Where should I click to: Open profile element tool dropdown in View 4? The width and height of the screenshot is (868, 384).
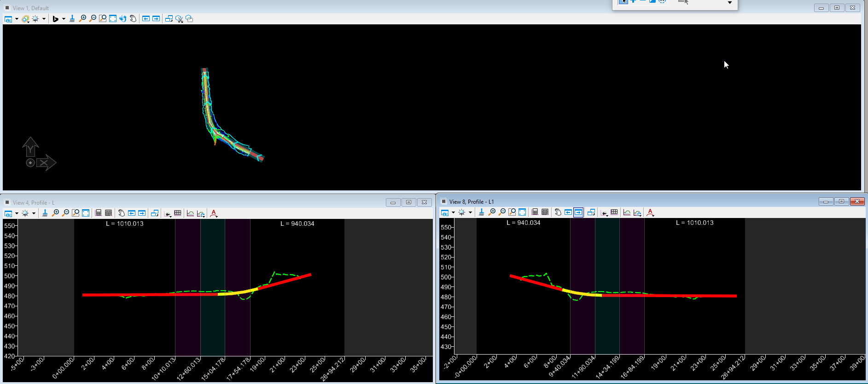(x=168, y=213)
